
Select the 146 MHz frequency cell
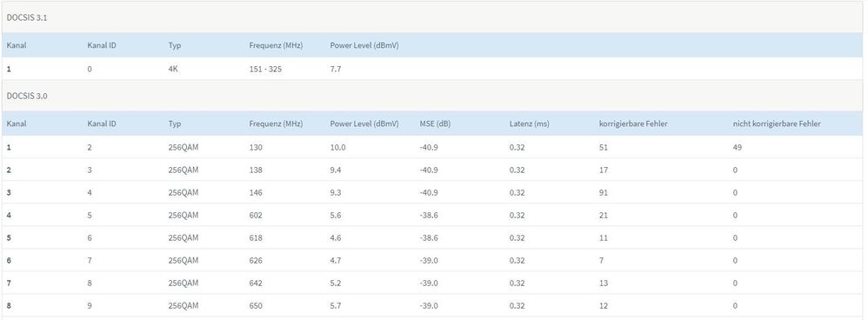click(x=256, y=193)
